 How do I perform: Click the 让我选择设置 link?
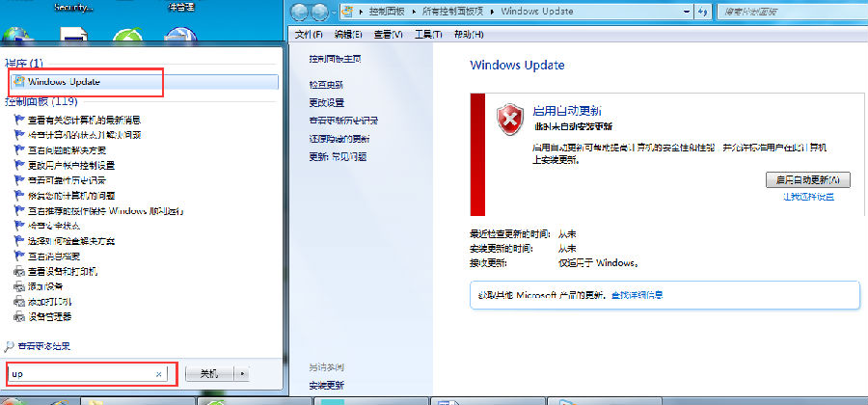(x=808, y=197)
